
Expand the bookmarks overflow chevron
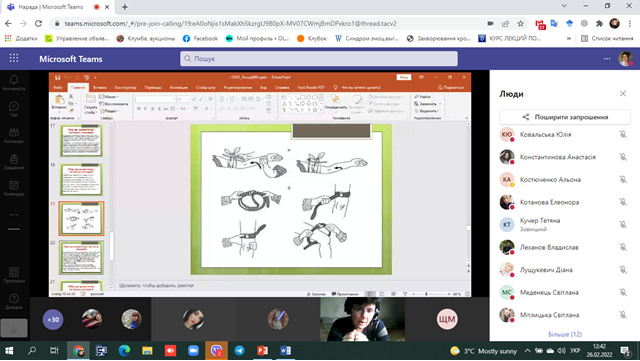569,38
